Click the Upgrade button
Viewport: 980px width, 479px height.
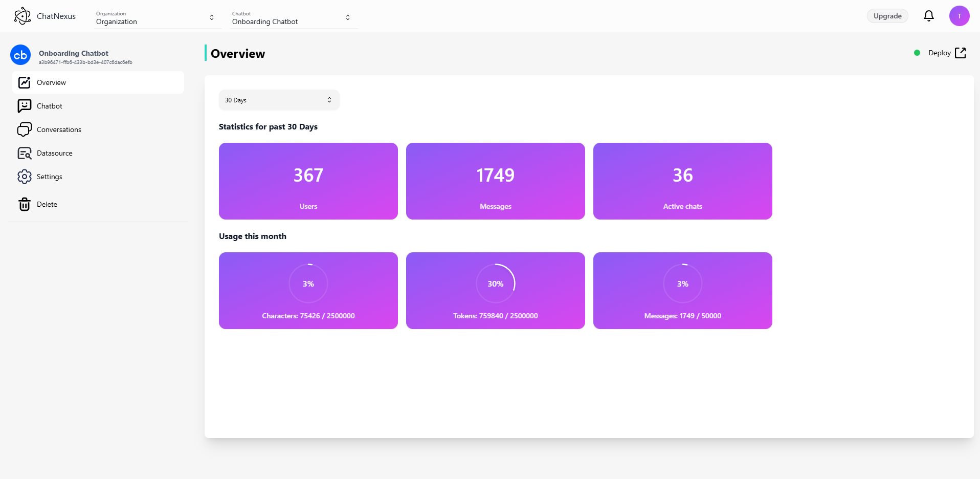pos(887,16)
